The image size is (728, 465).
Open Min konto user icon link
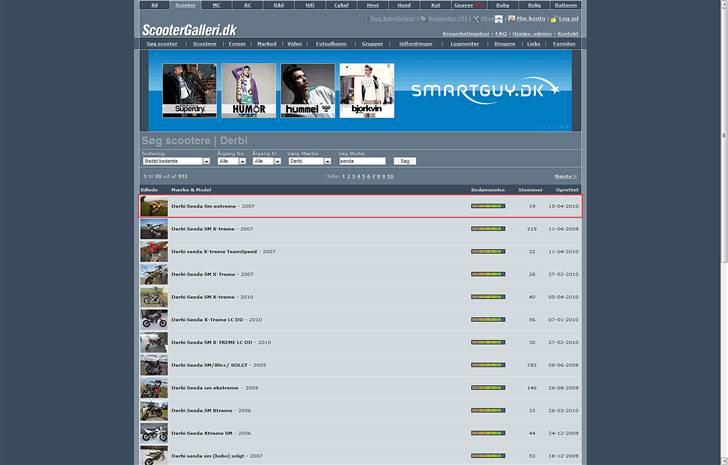[511, 18]
